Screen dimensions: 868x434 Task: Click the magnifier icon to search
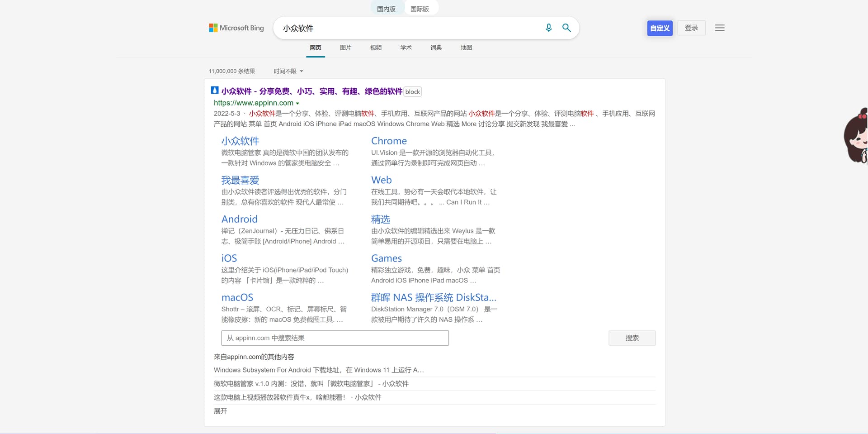(566, 28)
